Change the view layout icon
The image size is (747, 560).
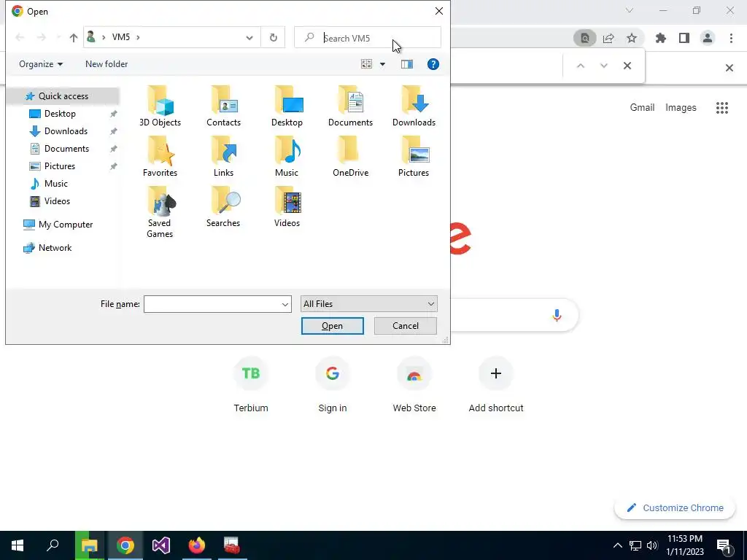(x=366, y=64)
